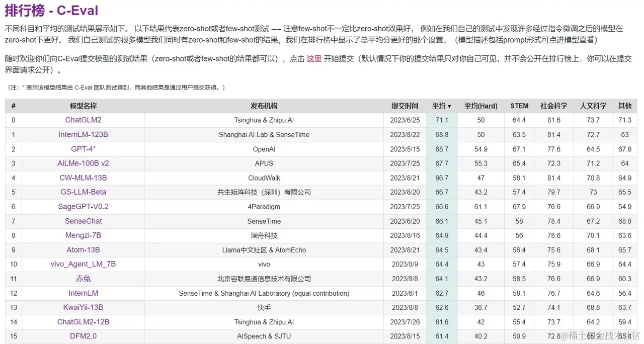Open the vivo_Agent_LM_7B model link

83,264
